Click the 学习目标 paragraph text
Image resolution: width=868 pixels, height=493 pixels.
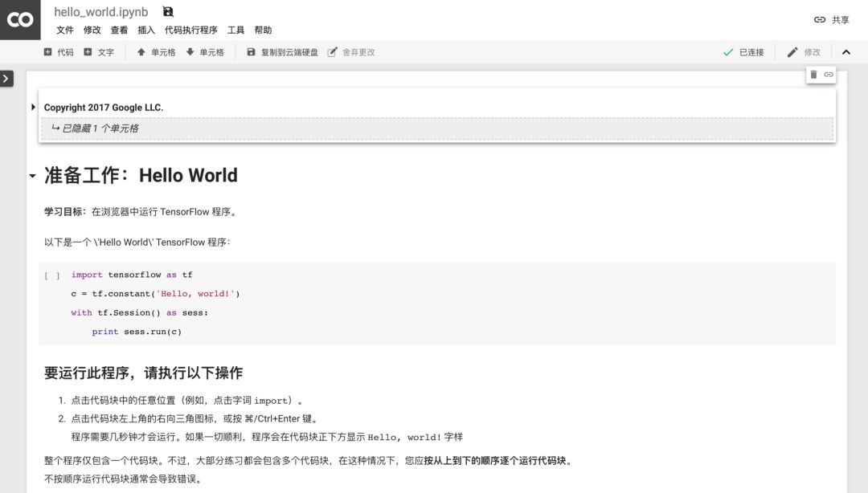click(141, 212)
